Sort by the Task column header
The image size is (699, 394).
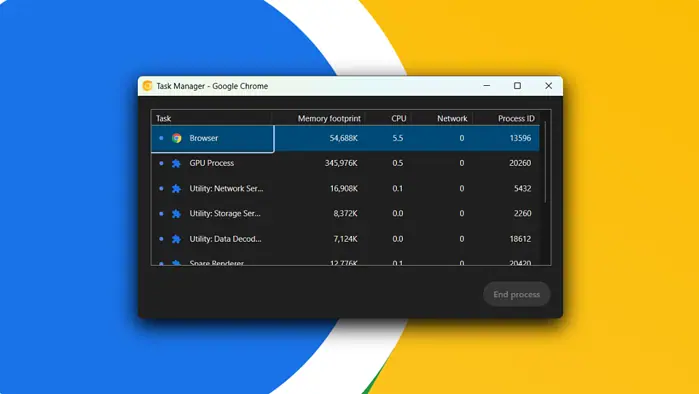pos(164,119)
